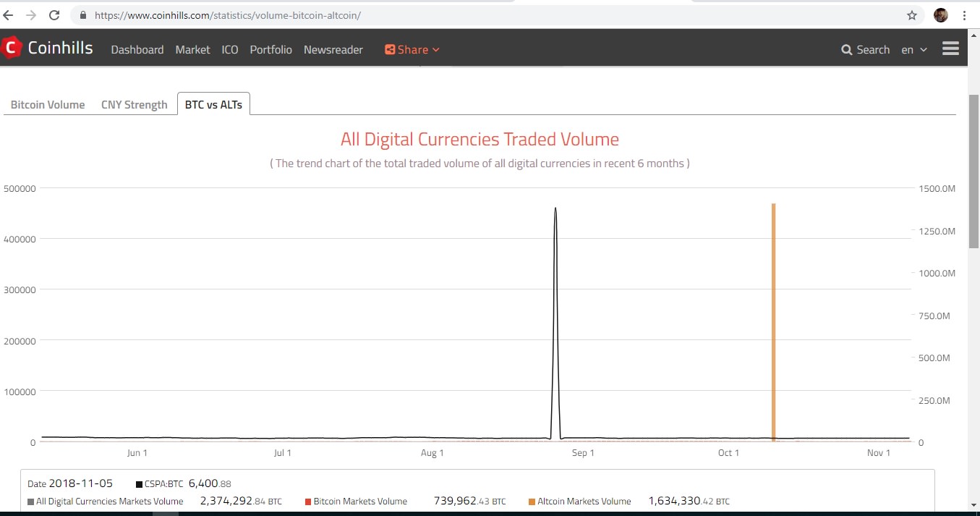This screenshot has width=980, height=516.
Task: Open the hamburger menu icon
Action: coord(951,48)
